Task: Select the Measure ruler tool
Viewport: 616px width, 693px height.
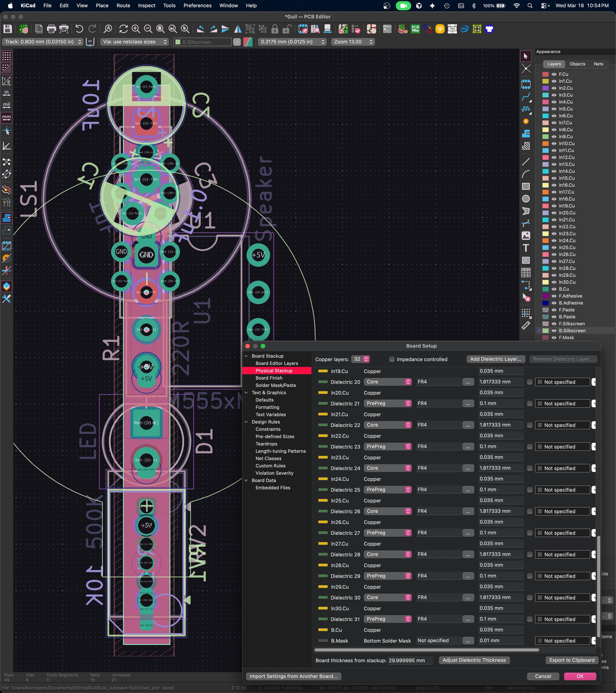Action: point(525,325)
